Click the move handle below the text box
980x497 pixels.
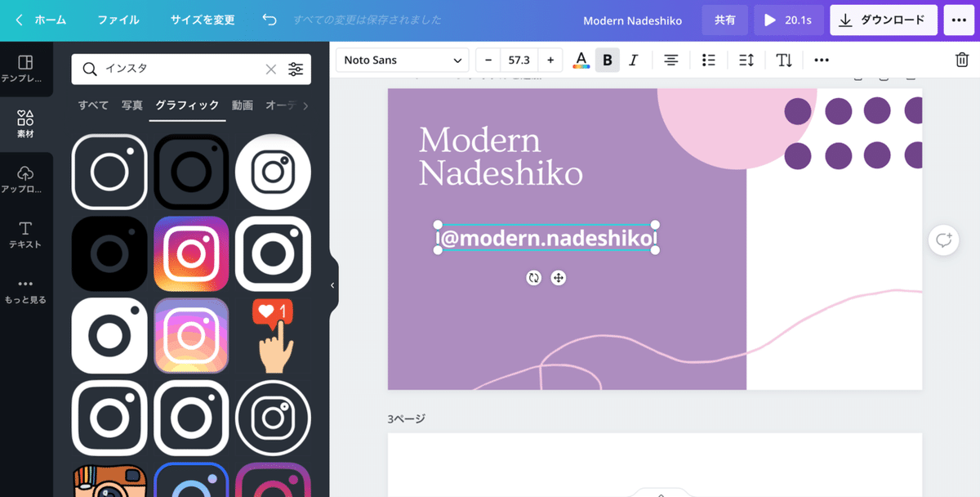[x=559, y=278]
